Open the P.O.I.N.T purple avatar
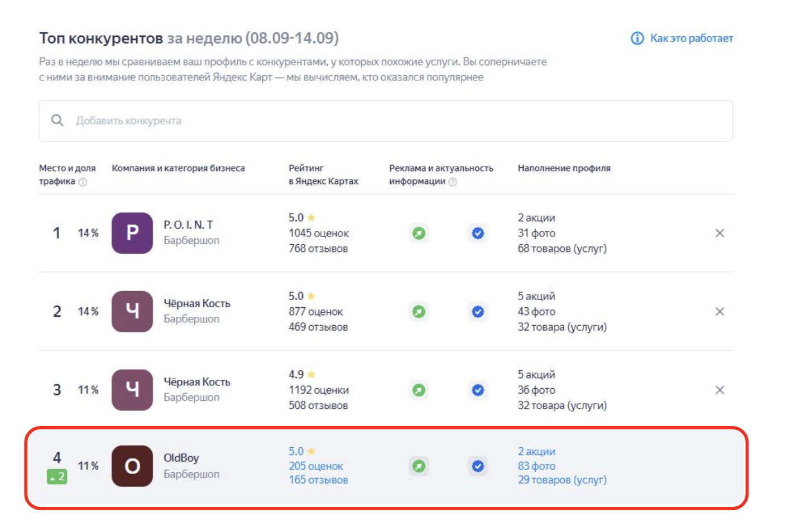The height and width of the screenshot is (532, 787). coord(132,233)
